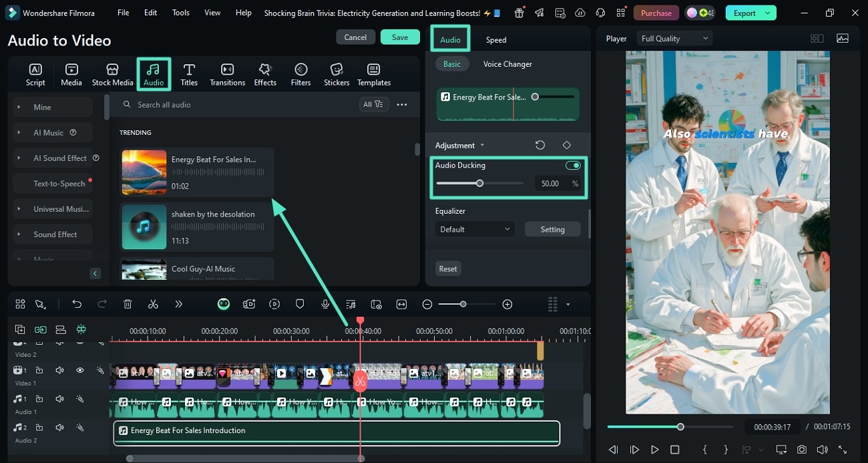Hide the Video 1 track with eye icon
Screen dimensions: 868x463
tap(80, 370)
